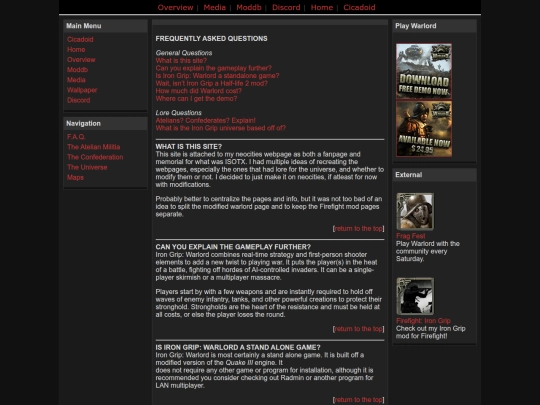Viewport: 540px width, 405px height.
Task: Click the 'General Questions' subheading
Action: (x=184, y=53)
